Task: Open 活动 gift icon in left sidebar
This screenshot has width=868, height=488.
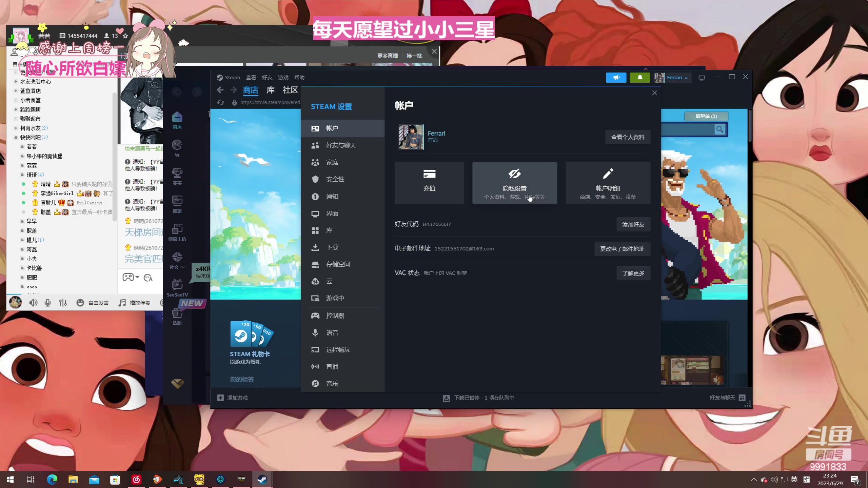Action: (x=177, y=317)
